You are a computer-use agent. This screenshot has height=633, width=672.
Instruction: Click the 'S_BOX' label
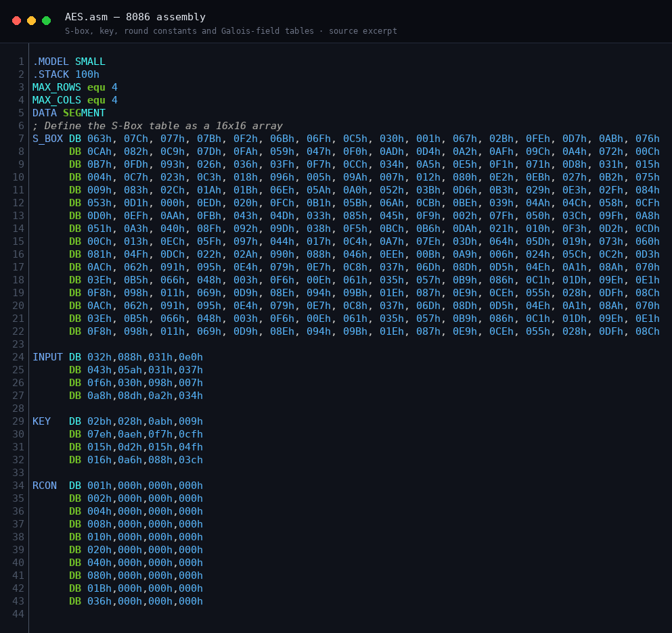(x=47, y=139)
